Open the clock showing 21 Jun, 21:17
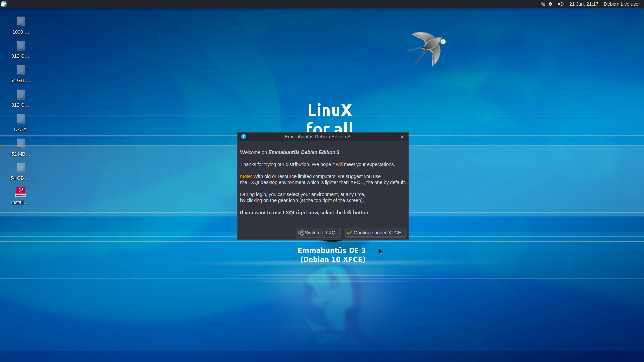Screen dimensions: 644x362 (584, 4)
